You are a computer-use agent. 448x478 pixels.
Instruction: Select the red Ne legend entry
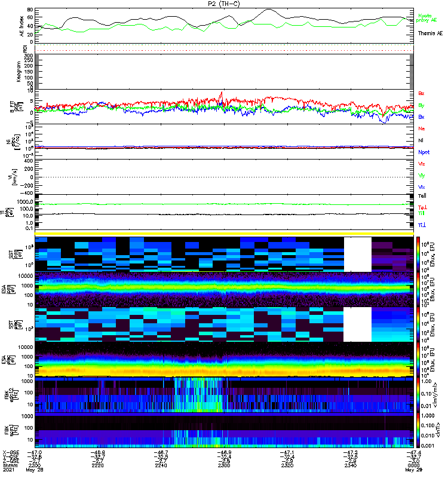tap(422, 128)
